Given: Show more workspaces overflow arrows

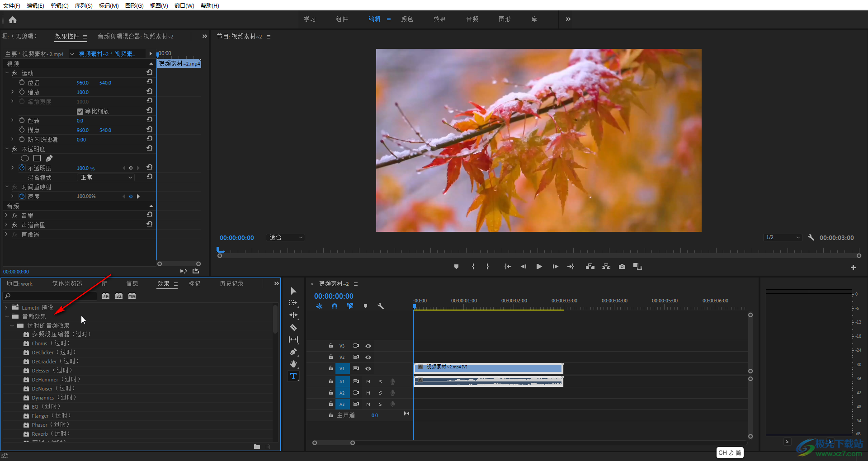Looking at the screenshot, I should [x=568, y=19].
